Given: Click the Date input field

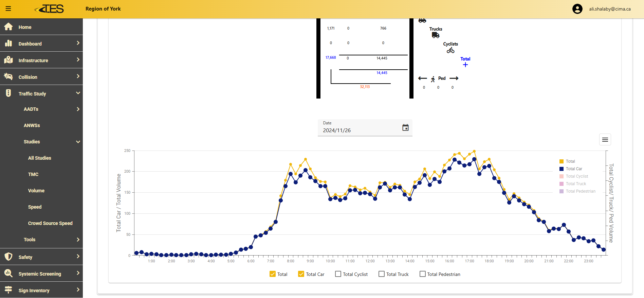Looking at the screenshot, I should coord(360,130).
